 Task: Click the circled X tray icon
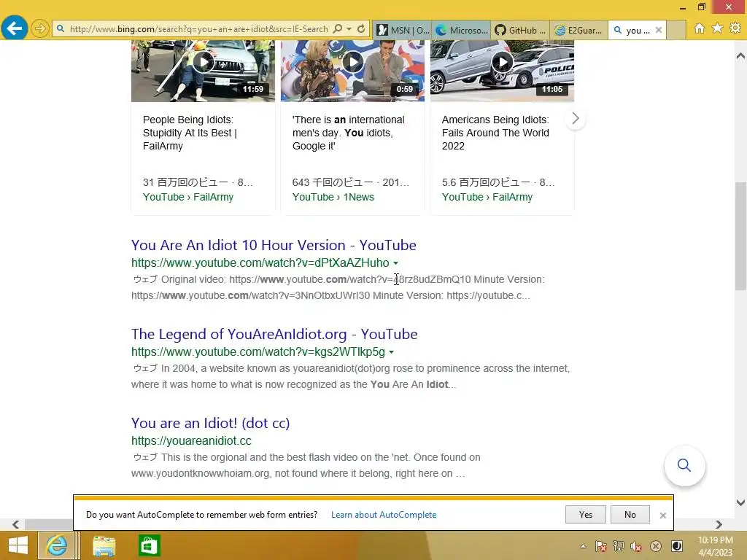[656, 546]
